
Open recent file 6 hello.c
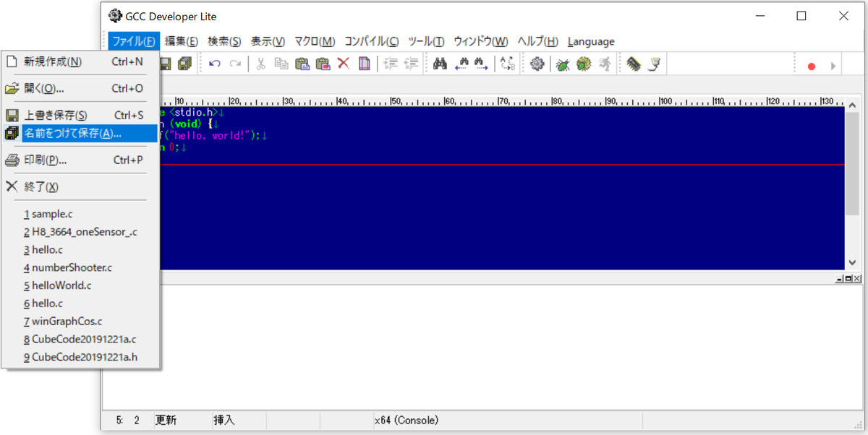tap(81, 303)
